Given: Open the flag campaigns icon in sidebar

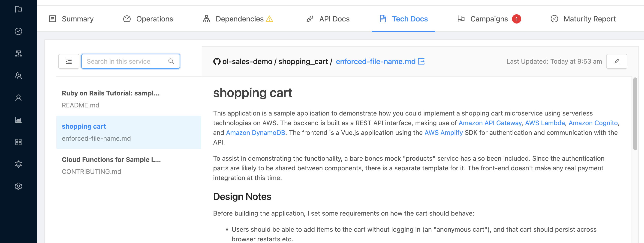Looking at the screenshot, I should [18, 9].
